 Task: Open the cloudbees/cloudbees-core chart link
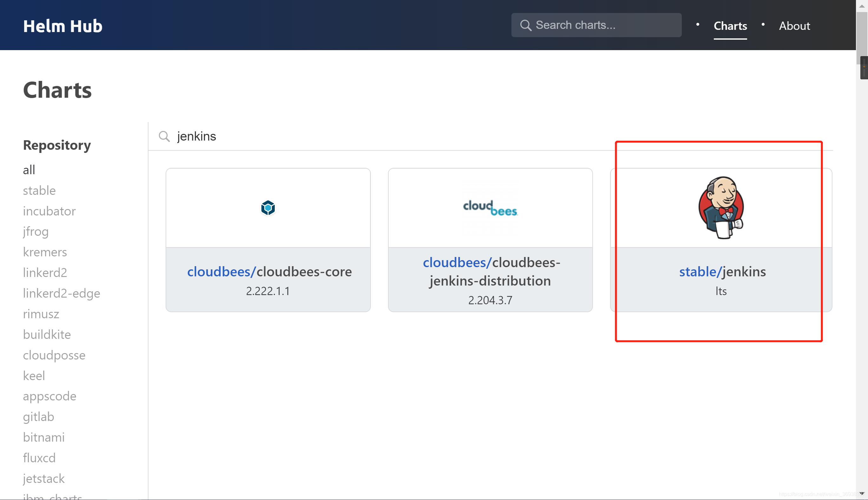269,272
